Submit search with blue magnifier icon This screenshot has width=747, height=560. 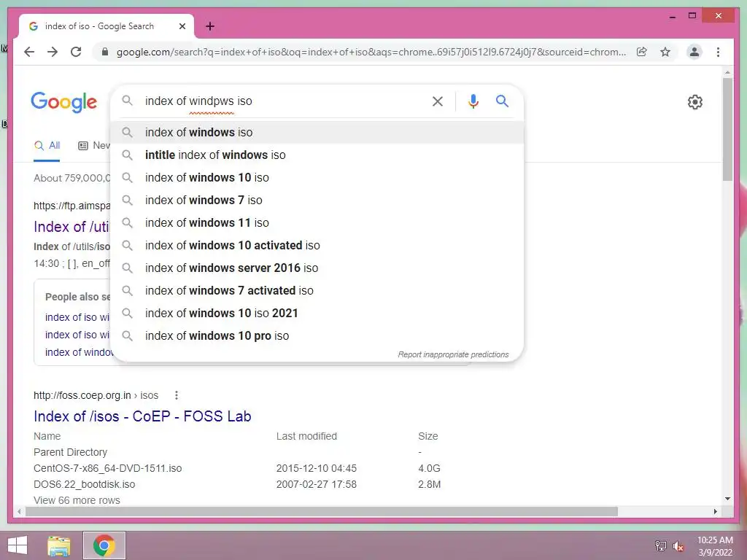pos(502,101)
